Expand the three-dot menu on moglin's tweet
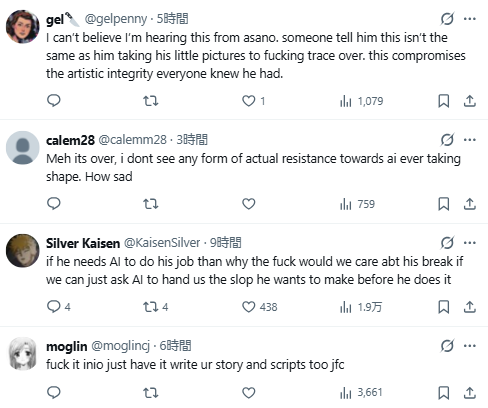 [470, 346]
